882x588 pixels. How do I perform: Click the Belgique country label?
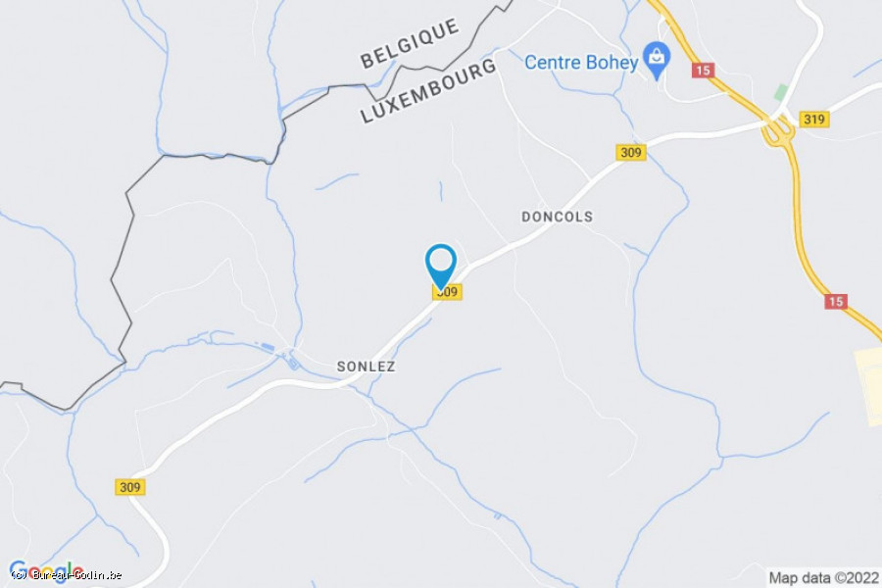pyautogui.click(x=410, y=43)
